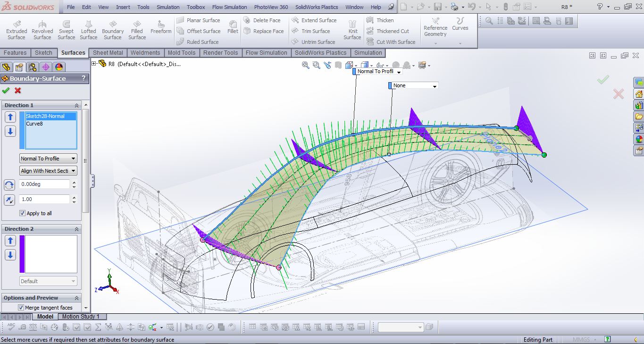Click the Thickened Cut command

[388, 31]
